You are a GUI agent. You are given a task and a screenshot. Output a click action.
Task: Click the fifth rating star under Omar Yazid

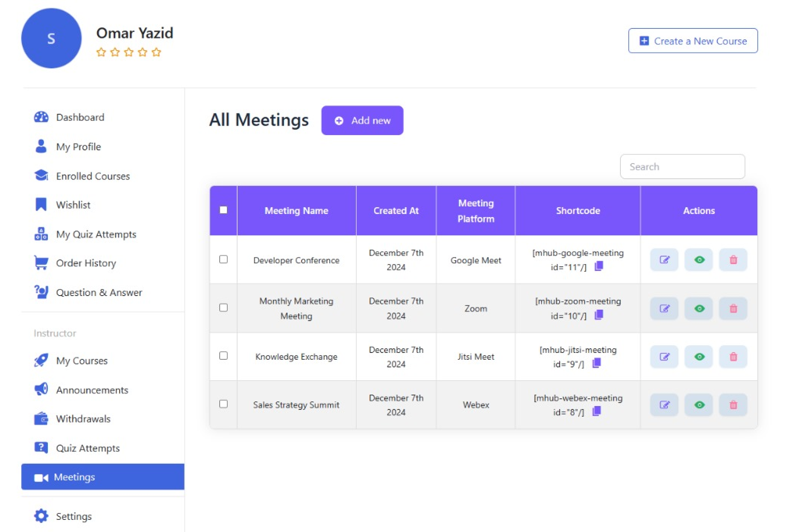coord(156,52)
